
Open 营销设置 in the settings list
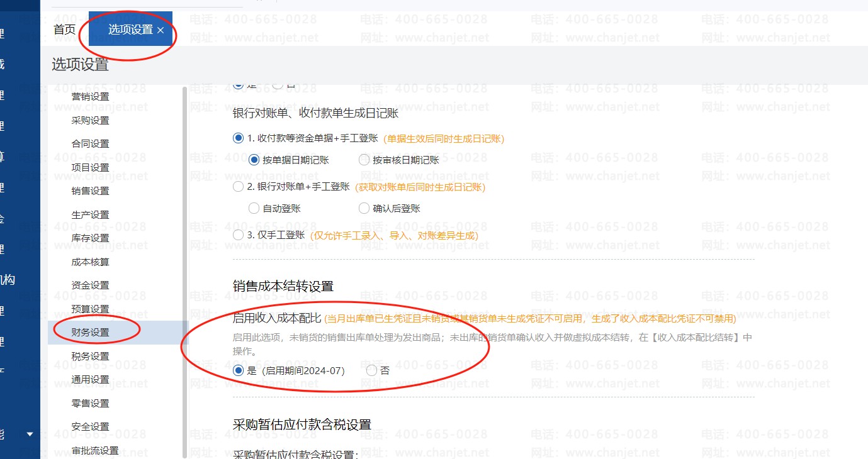(91, 96)
